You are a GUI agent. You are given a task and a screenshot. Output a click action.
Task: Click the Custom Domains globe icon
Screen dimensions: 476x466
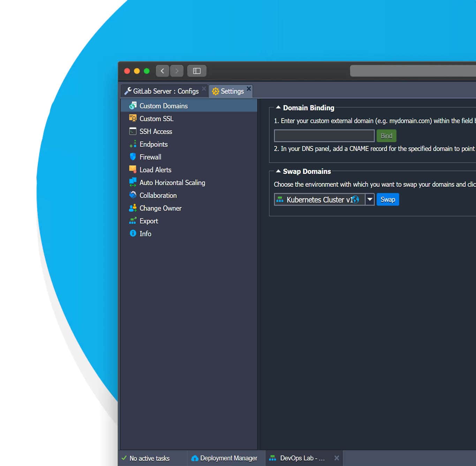133,106
